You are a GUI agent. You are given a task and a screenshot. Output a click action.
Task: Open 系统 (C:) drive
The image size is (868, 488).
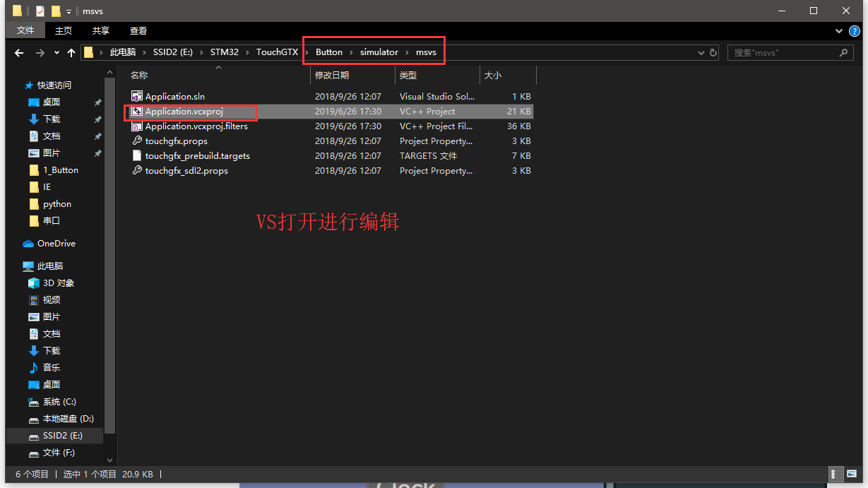[59, 402]
